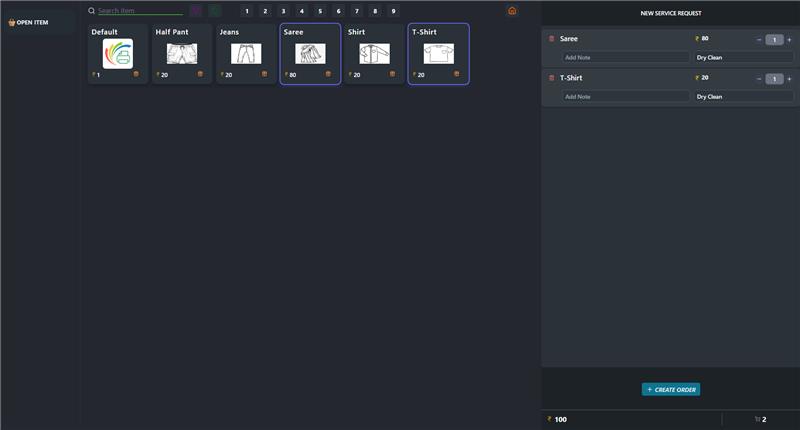Select category number 1 tab
Screen dimensions: 800x430
(x=247, y=11)
